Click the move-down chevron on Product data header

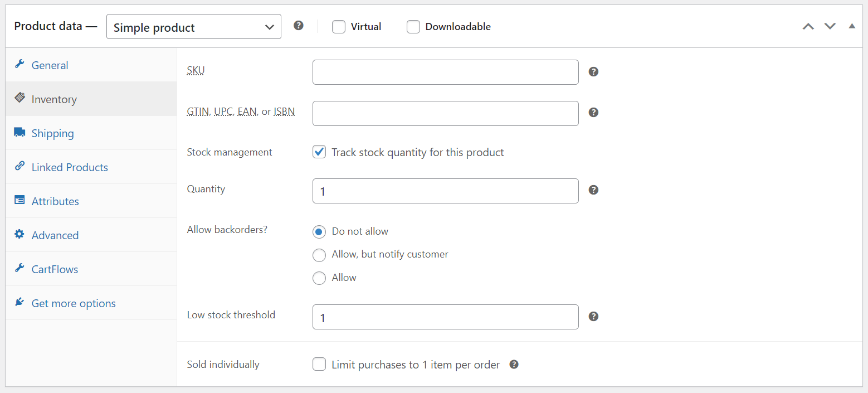(x=830, y=26)
